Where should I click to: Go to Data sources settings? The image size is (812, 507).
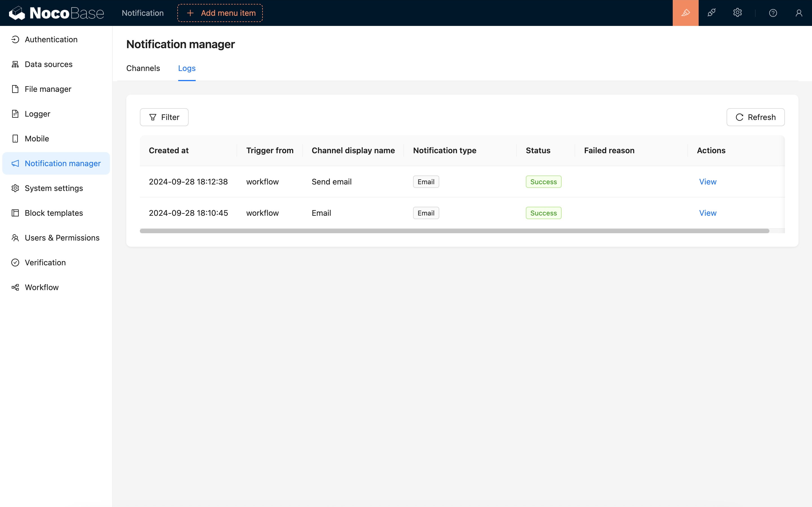click(48, 65)
